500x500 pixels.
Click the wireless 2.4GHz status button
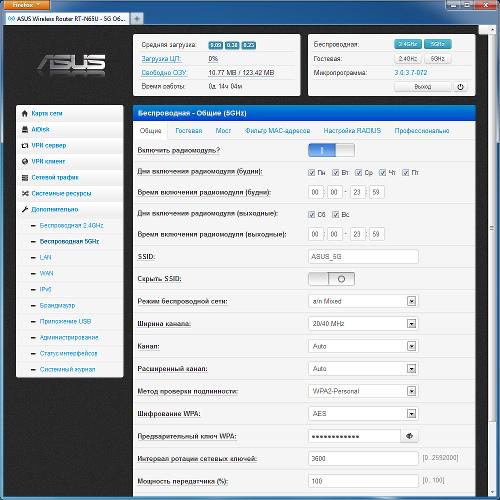click(408, 44)
